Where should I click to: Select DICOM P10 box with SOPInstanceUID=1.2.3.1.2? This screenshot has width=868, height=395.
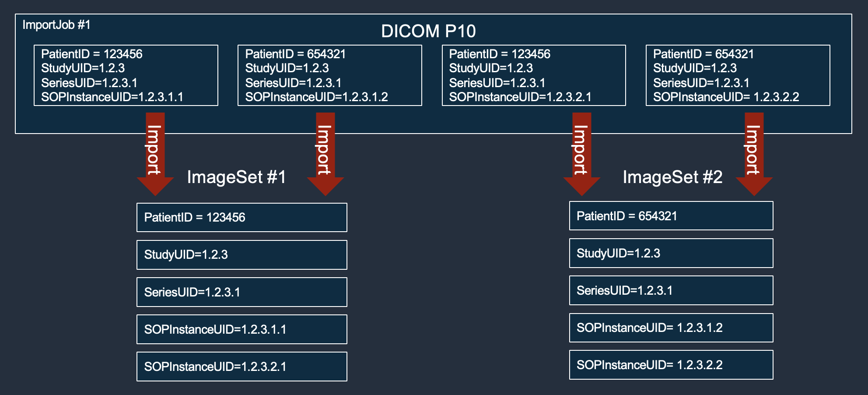tap(329, 75)
